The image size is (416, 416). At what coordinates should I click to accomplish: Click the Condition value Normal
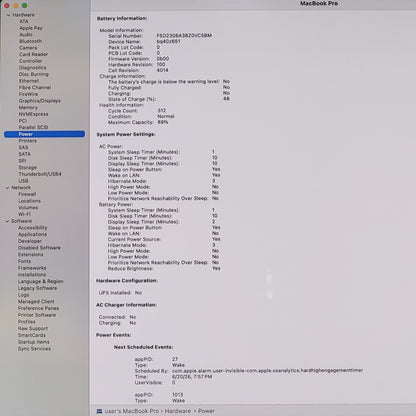166,116
